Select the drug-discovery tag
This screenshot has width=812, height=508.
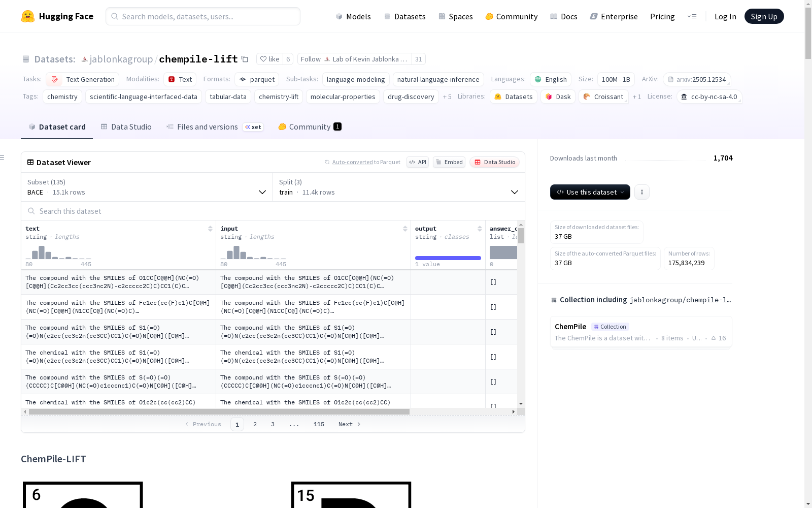pos(411,97)
